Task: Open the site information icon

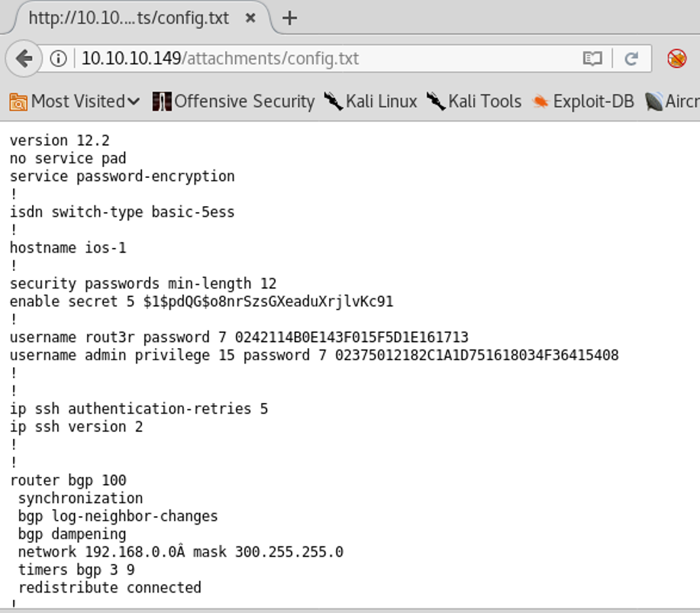Action: pos(58,59)
